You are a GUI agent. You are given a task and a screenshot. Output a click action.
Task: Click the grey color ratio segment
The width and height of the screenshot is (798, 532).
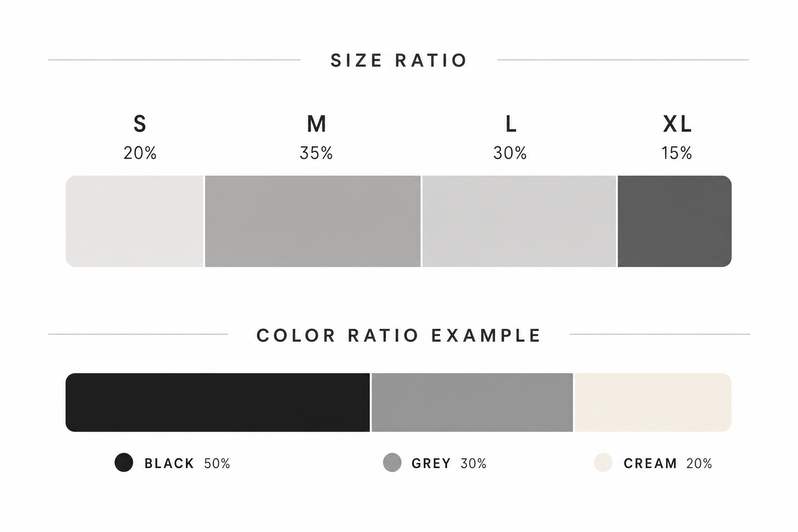472,402
